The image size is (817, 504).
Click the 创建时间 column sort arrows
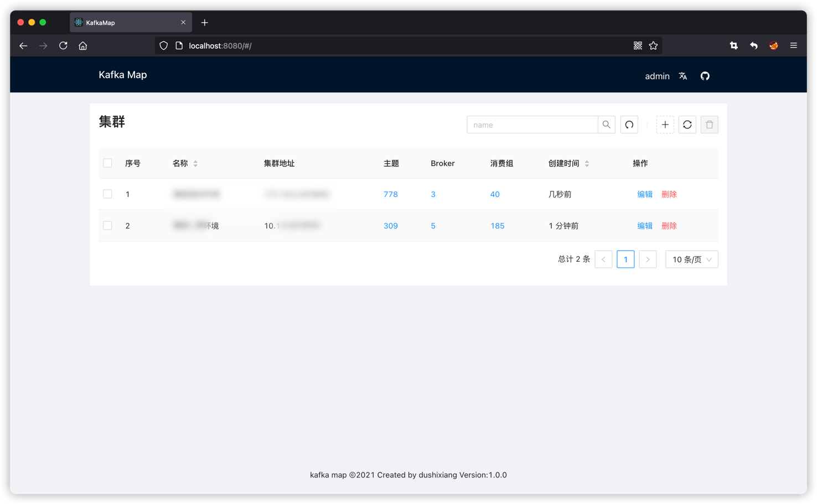click(x=587, y=163)
